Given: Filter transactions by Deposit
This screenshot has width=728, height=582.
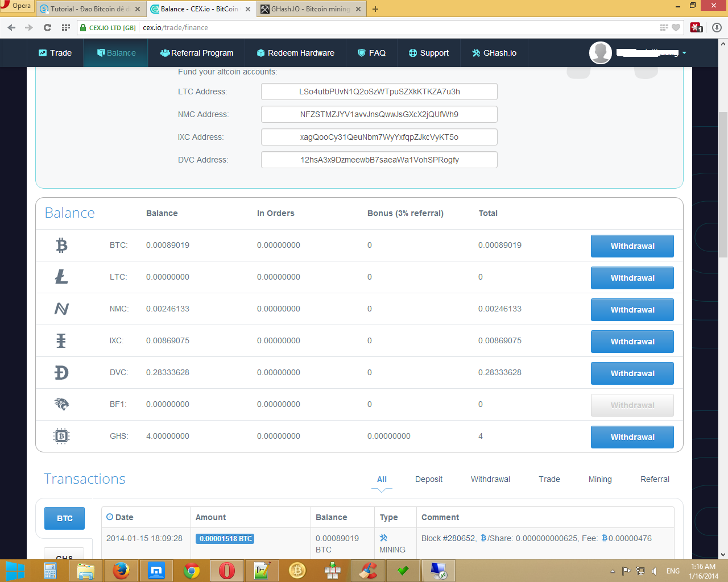Looking at the screenshot, I should [429, 479].
